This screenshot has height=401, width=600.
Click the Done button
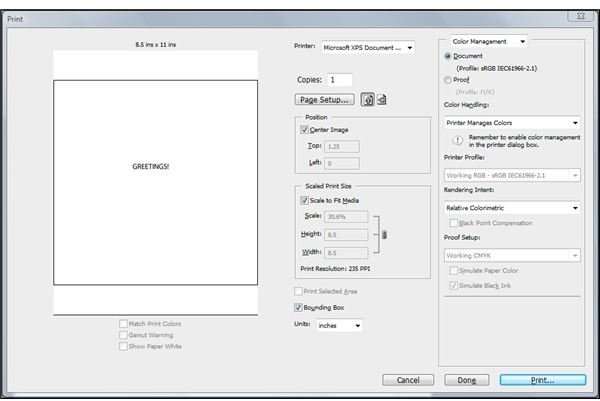point(466,380)
